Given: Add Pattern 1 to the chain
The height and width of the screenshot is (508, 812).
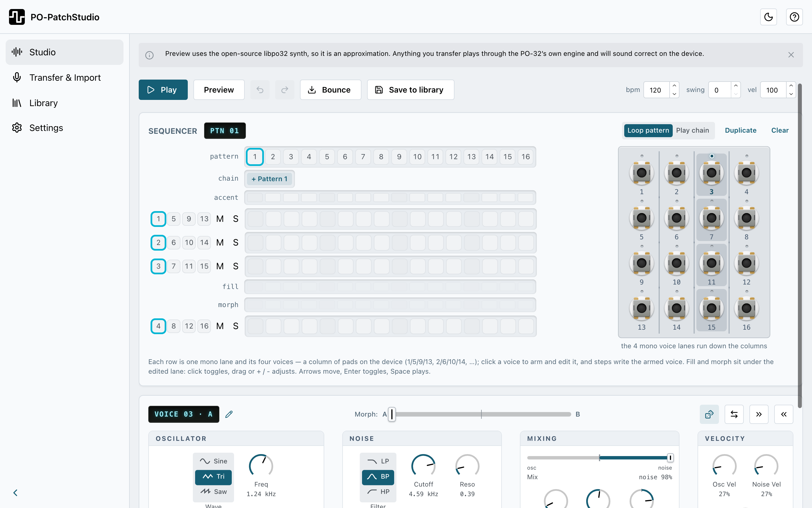Looking at the screenshot, I should click(x=270, y=179).
